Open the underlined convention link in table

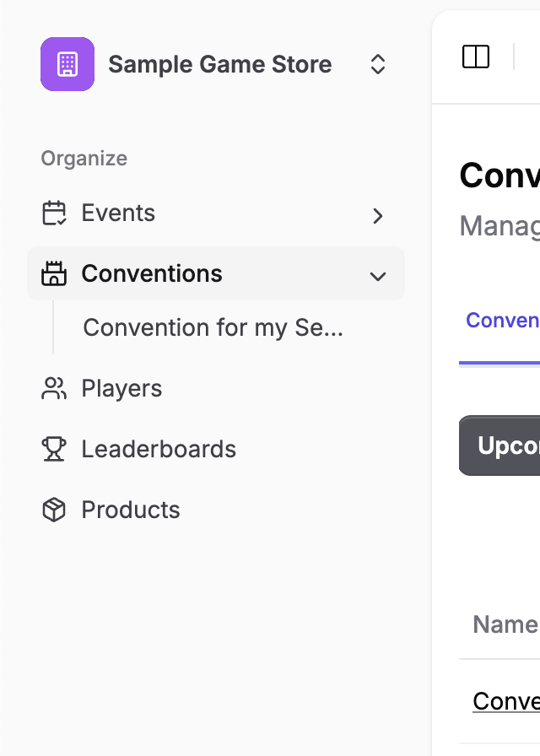click(506, 701)
